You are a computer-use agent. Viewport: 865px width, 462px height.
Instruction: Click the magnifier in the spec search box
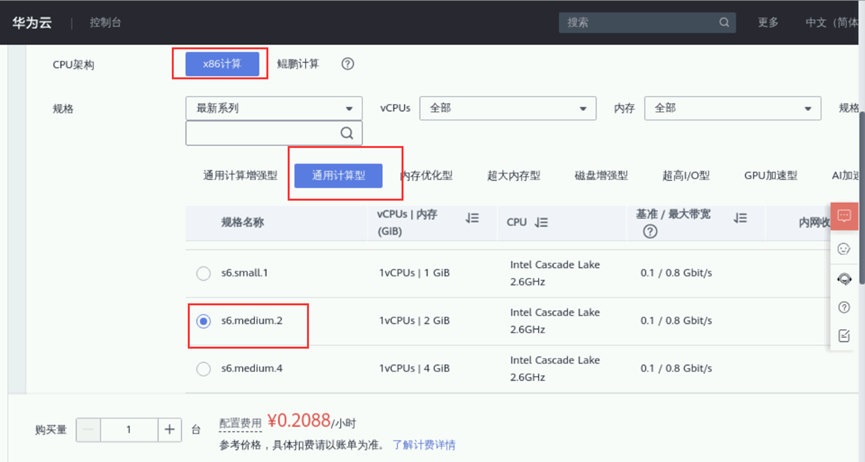tap(346, 133)
